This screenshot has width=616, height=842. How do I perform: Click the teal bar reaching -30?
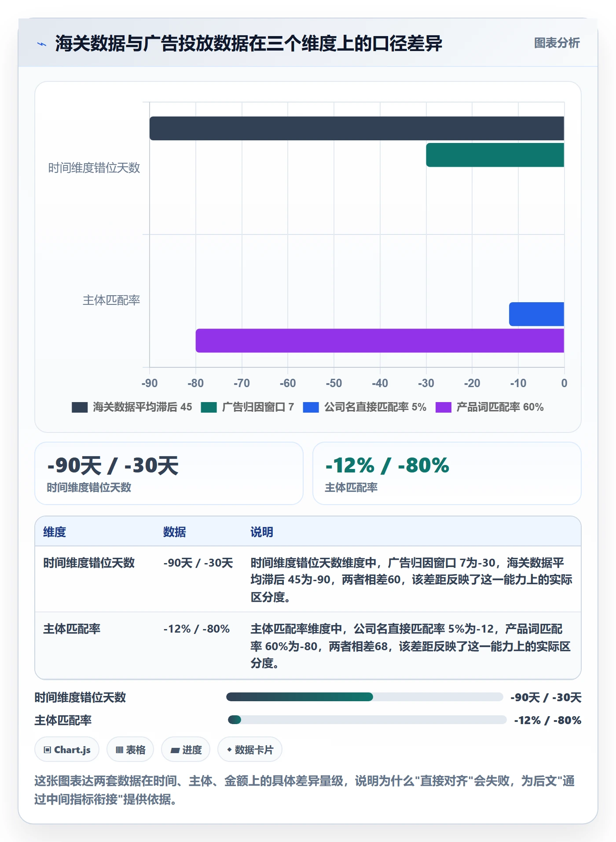point(495,155)
